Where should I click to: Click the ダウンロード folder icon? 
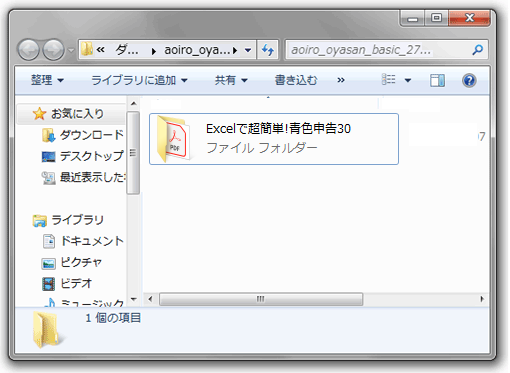pyautogui.click(x=48, y=135)
